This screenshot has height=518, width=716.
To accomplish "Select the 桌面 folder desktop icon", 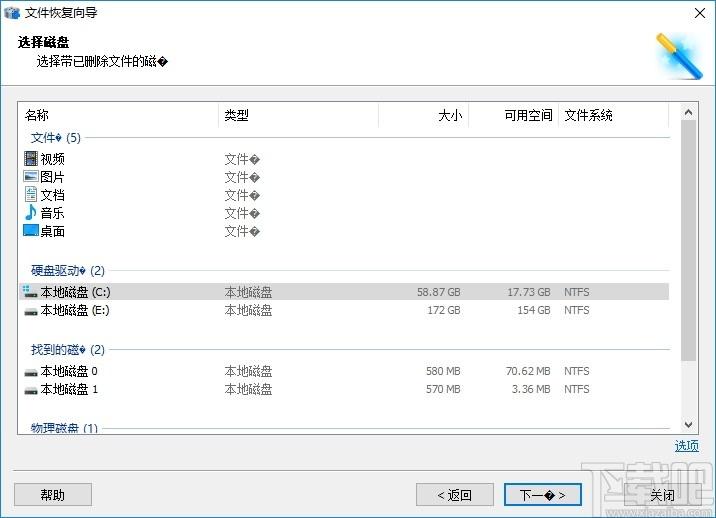I will (x=31, y=230).
